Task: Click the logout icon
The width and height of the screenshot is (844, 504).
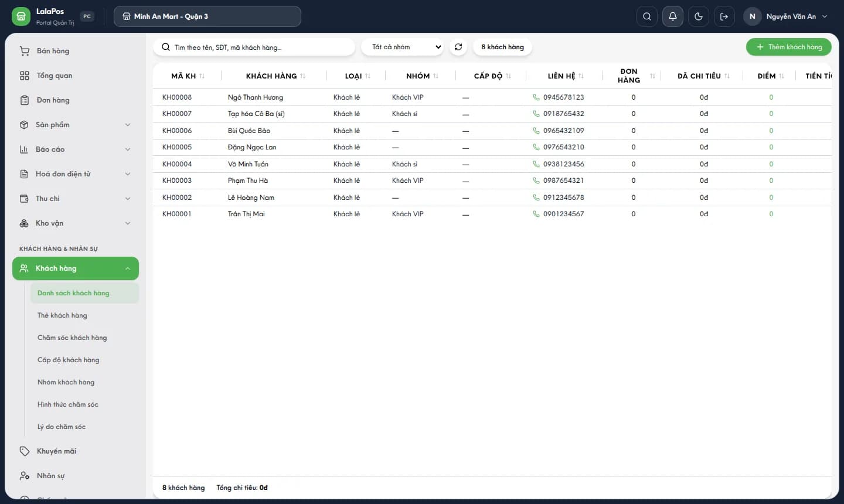Action: click(724, 16)
